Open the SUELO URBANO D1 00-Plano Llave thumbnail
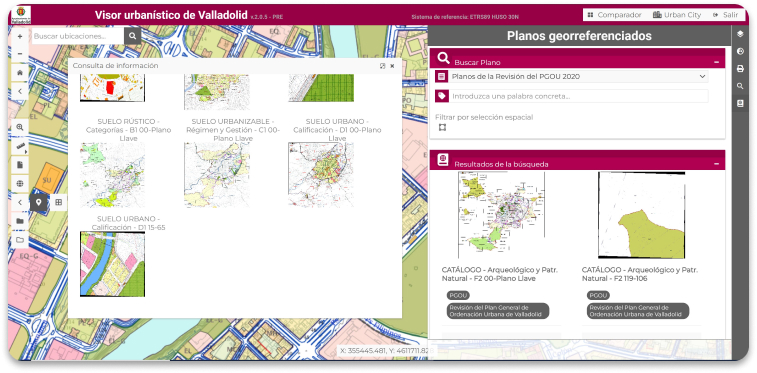Viewport: 757px width, 373px height. (x=321, y=175)
